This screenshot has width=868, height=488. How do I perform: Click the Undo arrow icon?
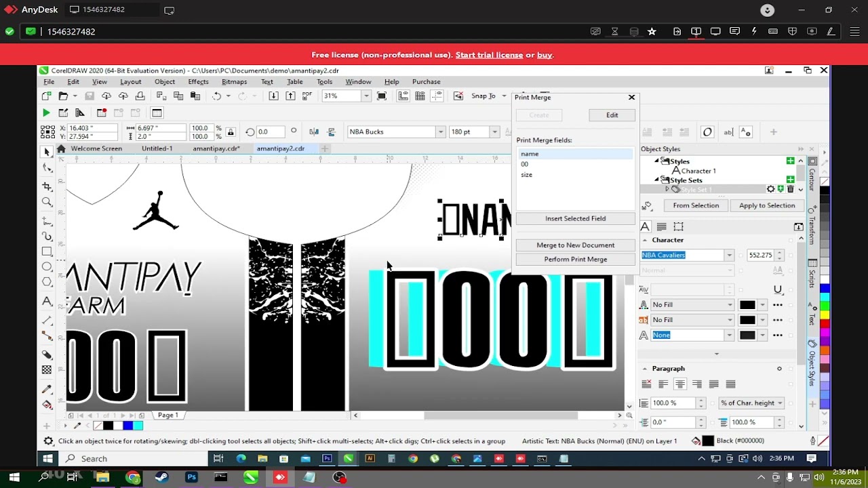point(216,96)
